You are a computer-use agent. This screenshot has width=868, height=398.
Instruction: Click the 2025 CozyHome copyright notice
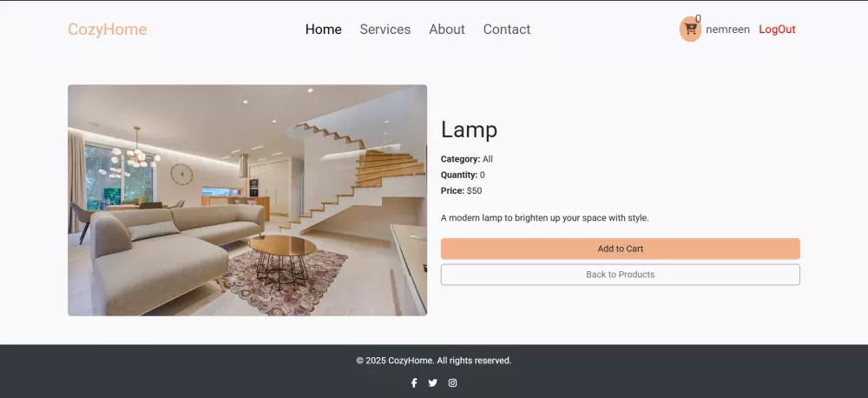(434, 361)
